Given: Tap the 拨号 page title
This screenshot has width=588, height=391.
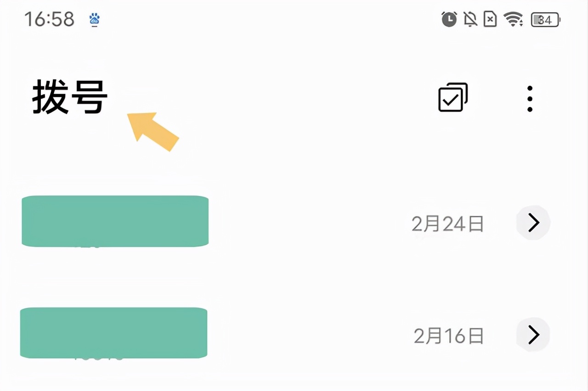Looking at the screenshot, I should pos(70,97).
